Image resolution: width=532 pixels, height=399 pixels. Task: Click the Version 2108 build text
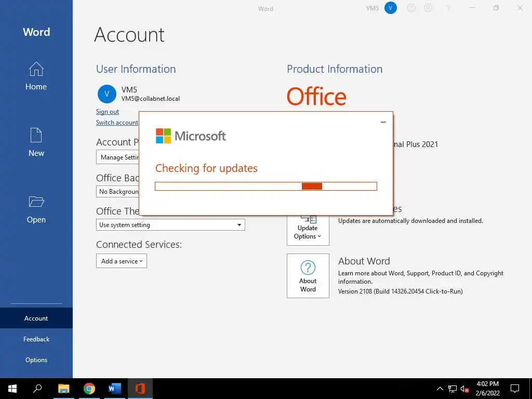click(401, 291)
